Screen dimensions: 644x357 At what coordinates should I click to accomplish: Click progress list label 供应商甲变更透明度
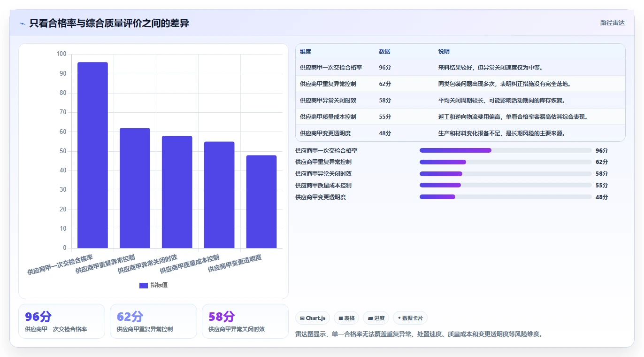pyautogui.click(x=321, y=197)
